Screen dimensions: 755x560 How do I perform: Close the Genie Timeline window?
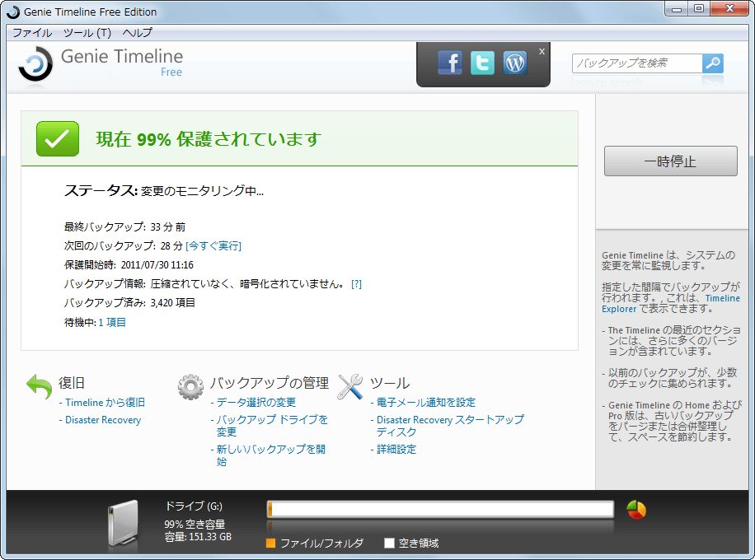(x=729, y=9)
